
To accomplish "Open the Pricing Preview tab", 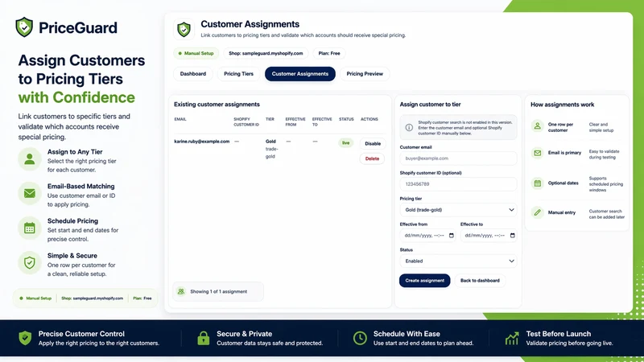I will 365,74.
